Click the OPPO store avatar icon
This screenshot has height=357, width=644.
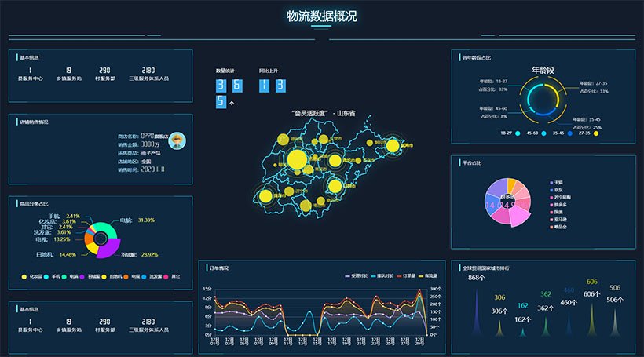pos(177,140)
